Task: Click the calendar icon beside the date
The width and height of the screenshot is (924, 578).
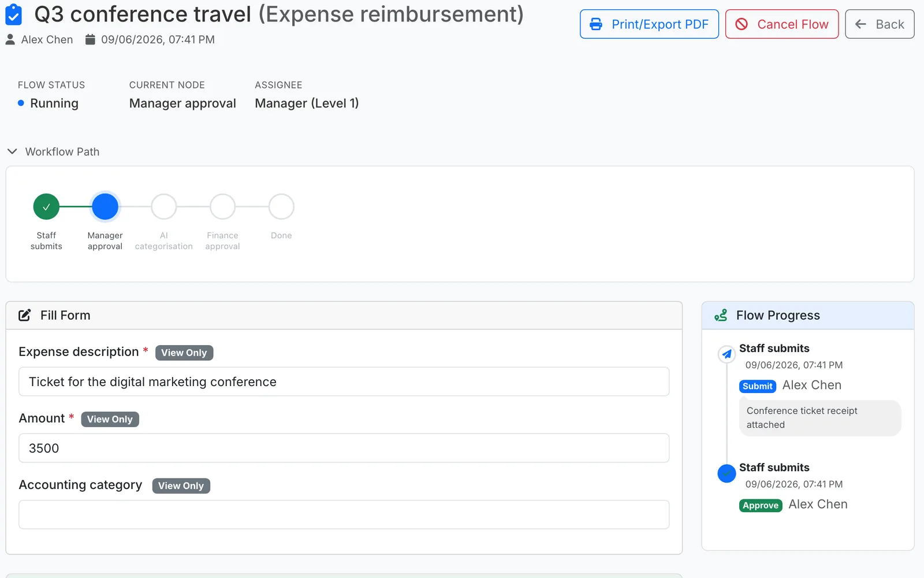Action: (90, 39)
